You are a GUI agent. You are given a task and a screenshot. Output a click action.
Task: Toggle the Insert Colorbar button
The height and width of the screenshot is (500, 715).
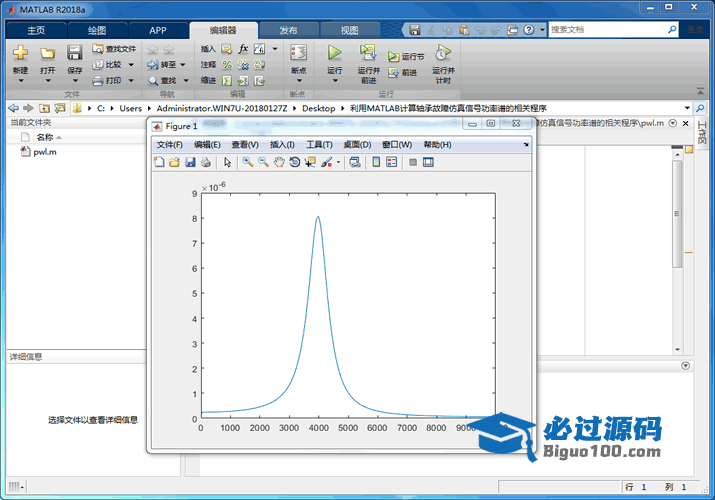pos(376,162)
